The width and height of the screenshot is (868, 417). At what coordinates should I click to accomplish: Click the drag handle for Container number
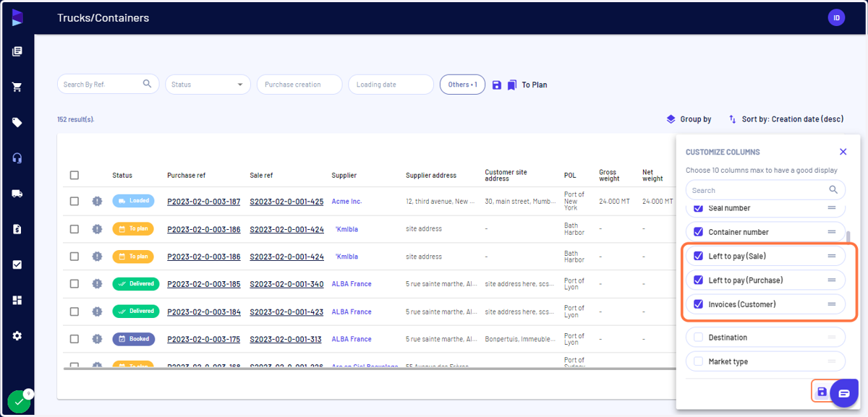tap(832, 232)
